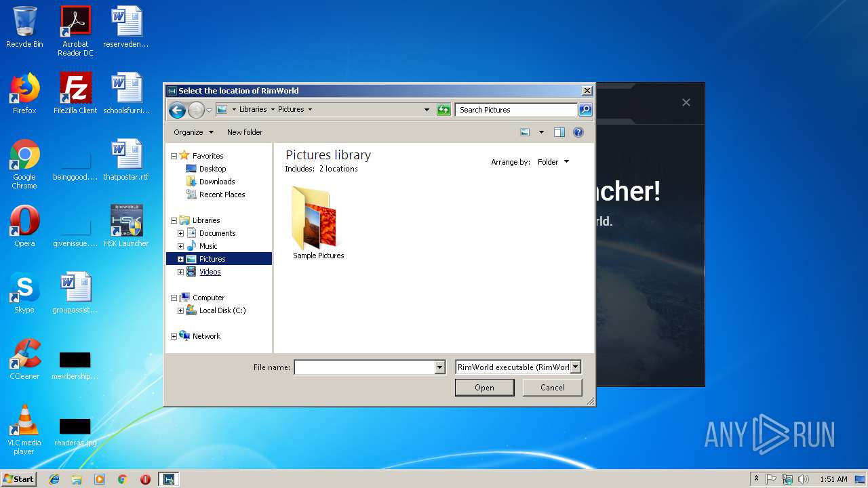Select the Videos library

click(x=203, y=272)
